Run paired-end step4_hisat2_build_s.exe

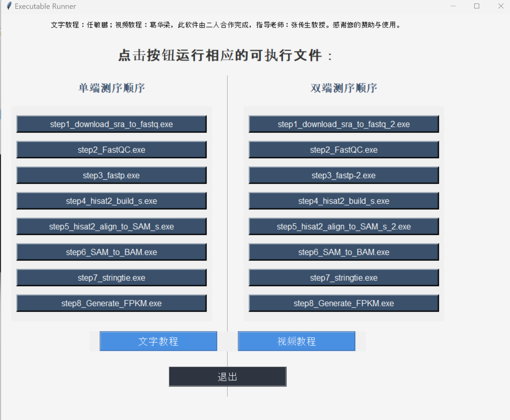pos(344,201)
